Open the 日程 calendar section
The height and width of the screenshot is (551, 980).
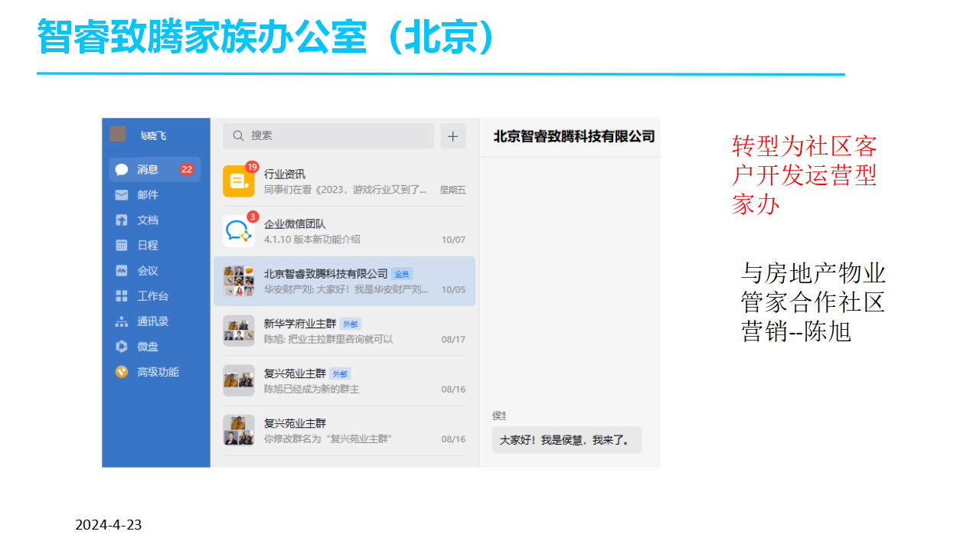point(155,245)
